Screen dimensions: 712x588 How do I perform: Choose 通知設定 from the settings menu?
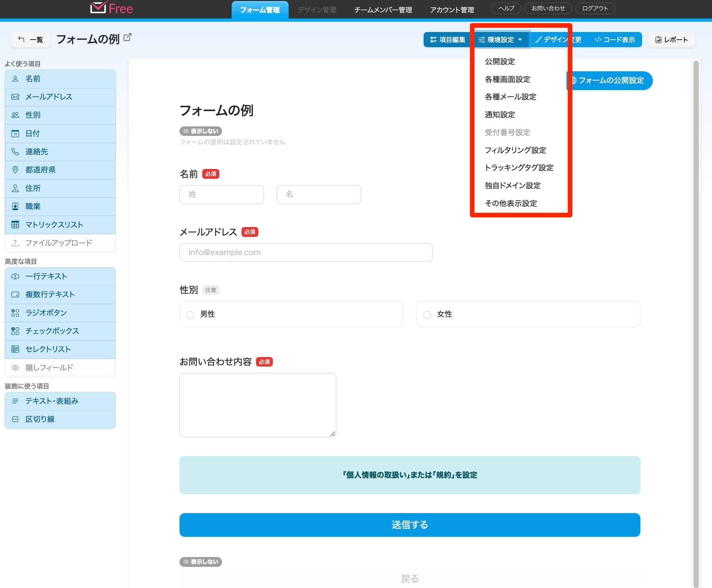(500, 114)
